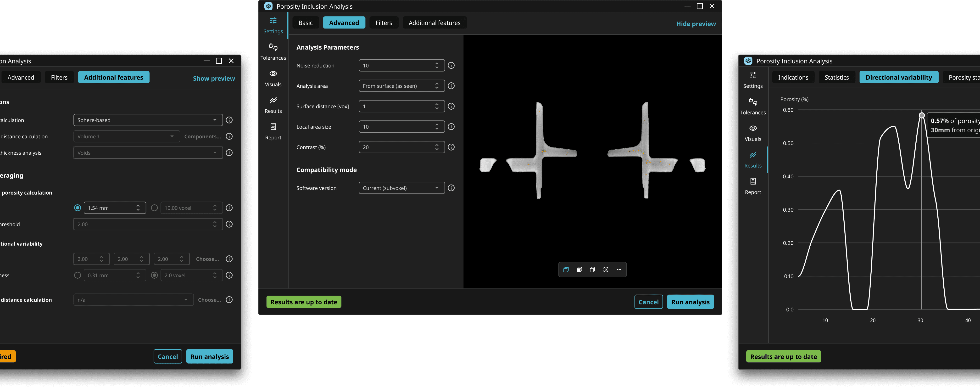Click Hide preview link
This screenshot has width=980, height=388.
tap(696, 24)
